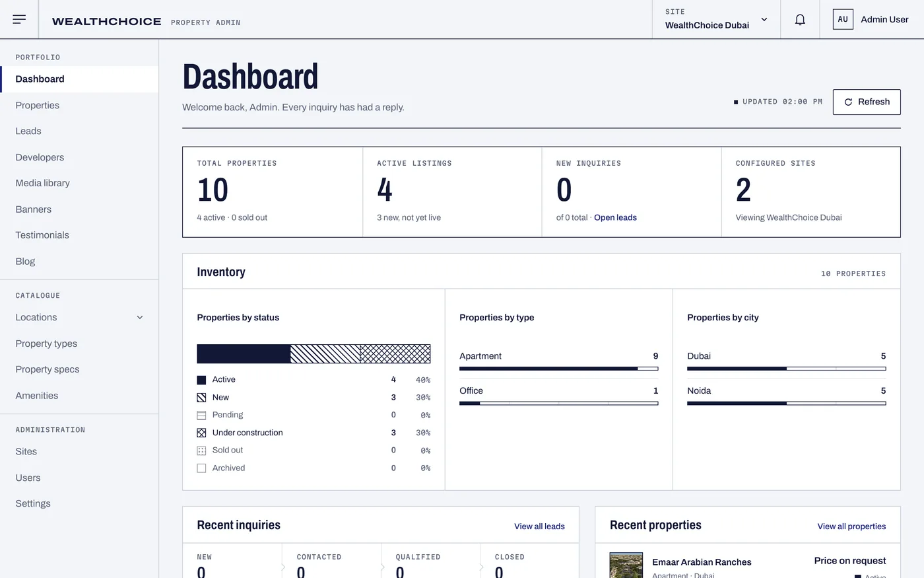
Task: Click the 'Under construction' status row label
Action: [247, 433]
